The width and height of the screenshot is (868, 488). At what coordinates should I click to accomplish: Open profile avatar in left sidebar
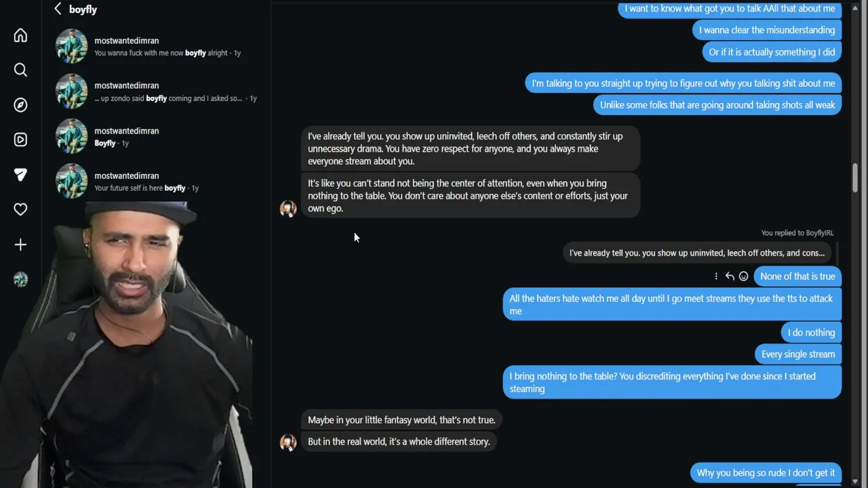click(20, 279)
